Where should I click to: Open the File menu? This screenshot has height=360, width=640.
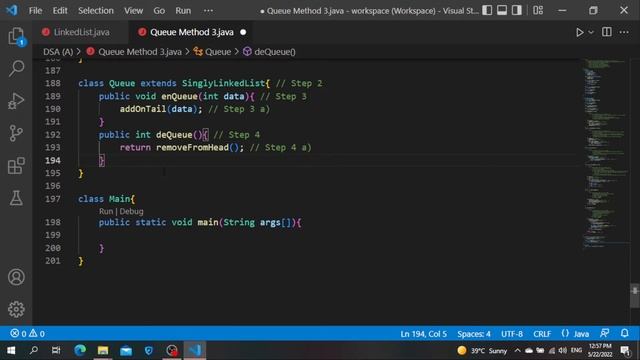[x=35, y=11]
